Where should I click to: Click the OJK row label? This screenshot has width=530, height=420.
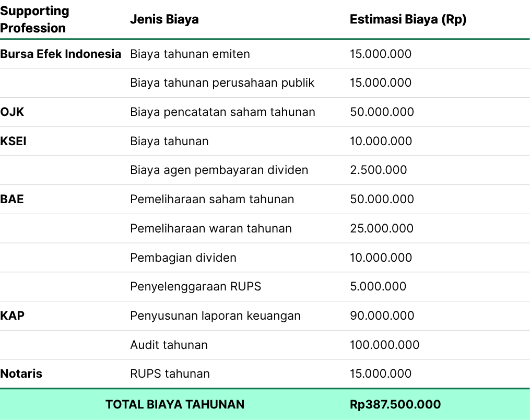[x=12, y=112]
